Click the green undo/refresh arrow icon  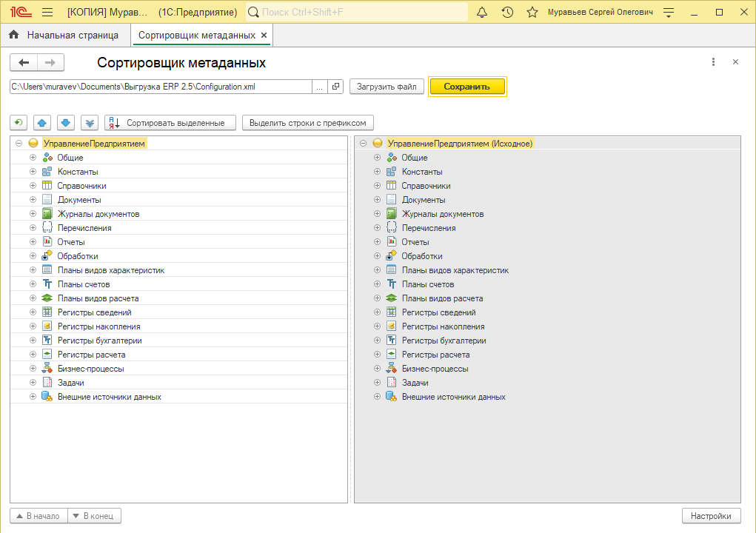click(x=19, y=122)
